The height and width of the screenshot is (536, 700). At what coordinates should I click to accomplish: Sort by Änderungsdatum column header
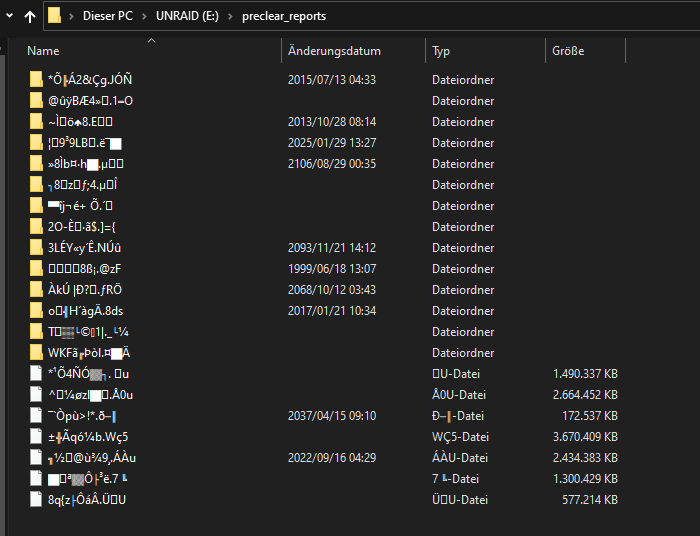click(x=334, y=51)
